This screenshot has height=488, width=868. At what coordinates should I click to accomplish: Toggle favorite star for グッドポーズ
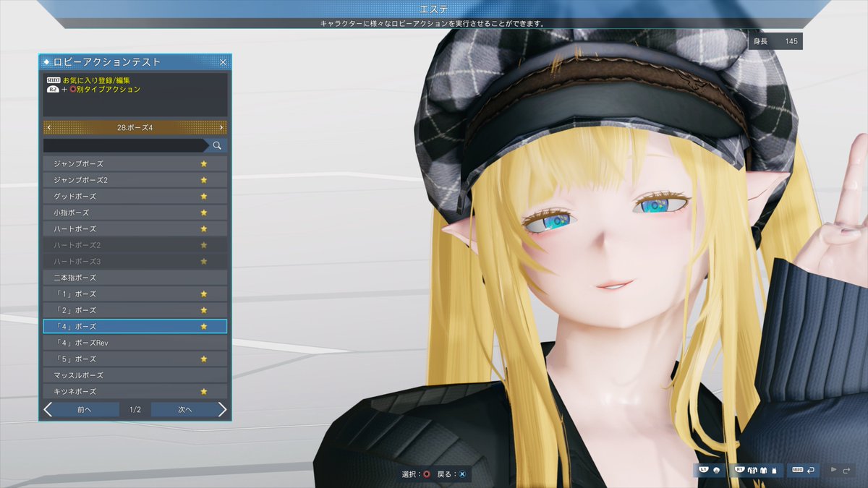tap(204, 197)
